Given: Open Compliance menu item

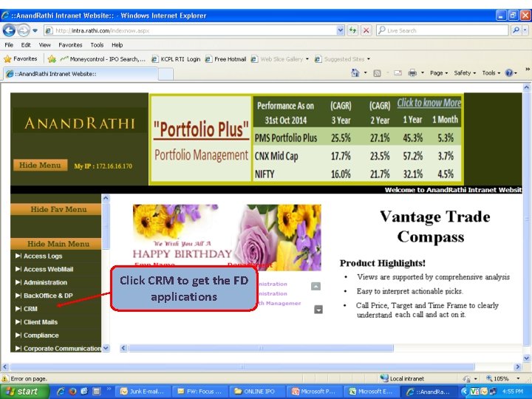Looking at the screenshot, I should 37,335.
